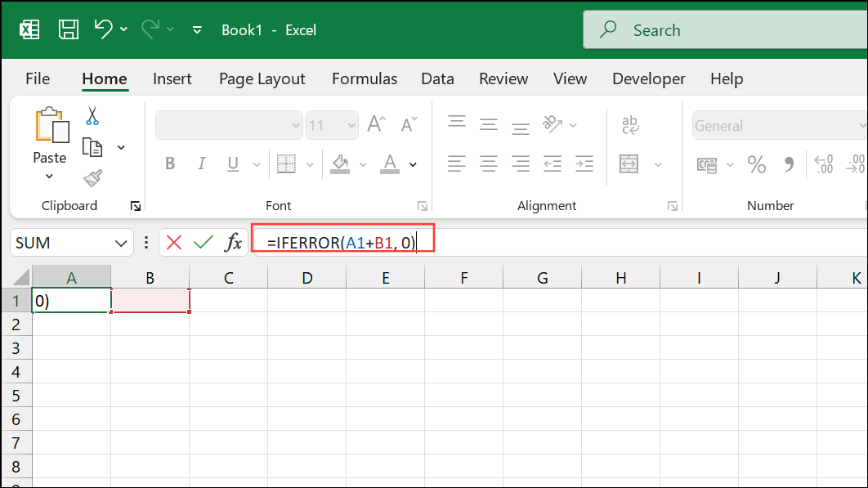Viewport: 868px width, 488px height.
Task: Open the Formulas ribbon tab
Action: (364, 79)
